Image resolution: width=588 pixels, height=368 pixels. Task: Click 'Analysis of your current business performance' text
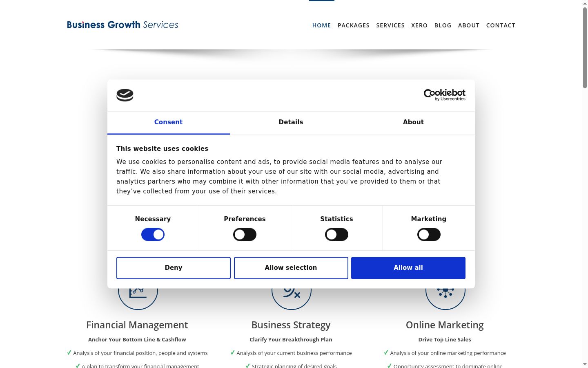pyautogui.click(x=294, y=353)
